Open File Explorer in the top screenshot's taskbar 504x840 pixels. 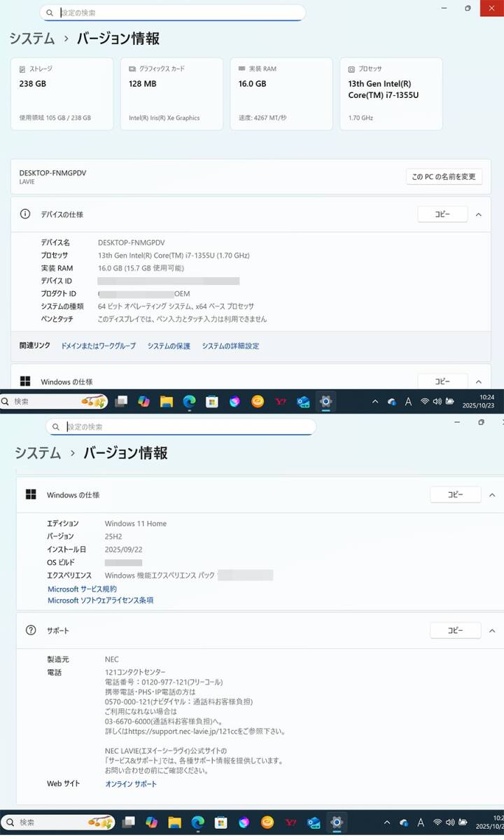click(x=167, y=402)
